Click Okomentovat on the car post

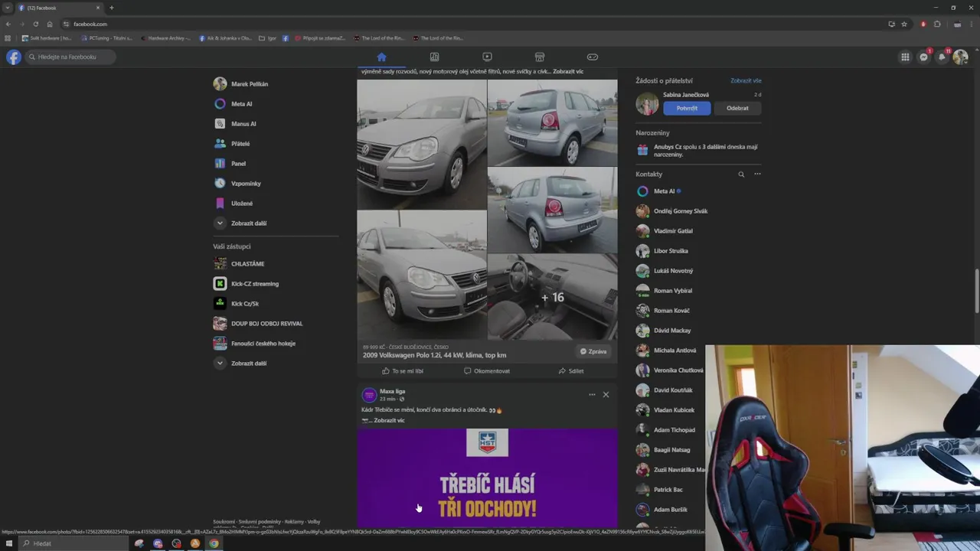pos(487,371)
